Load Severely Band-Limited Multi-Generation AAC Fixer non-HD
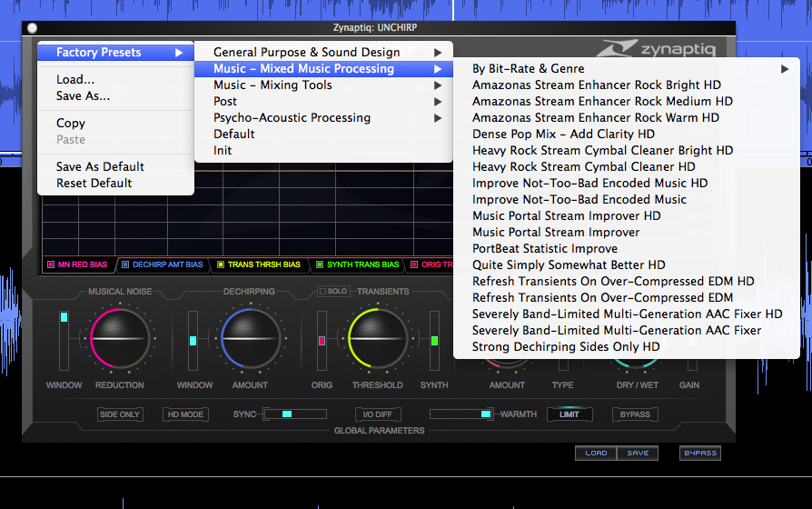 pyautogui.click(x=627, y=331)
